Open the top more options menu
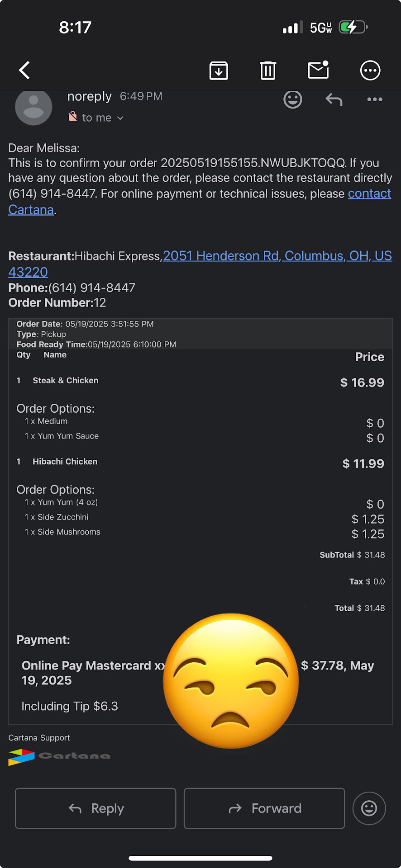 point(370,71)
